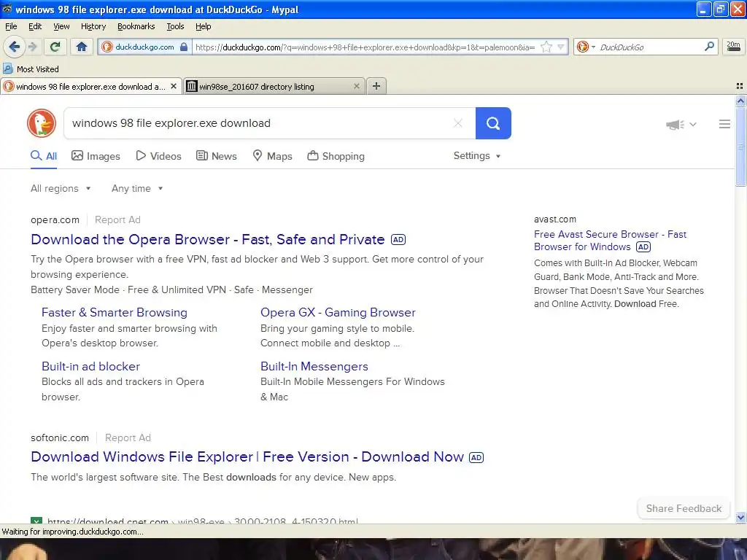Switch to Maps results
The height and width of the screenshot is (560, 747).
(x=272, y=156)
